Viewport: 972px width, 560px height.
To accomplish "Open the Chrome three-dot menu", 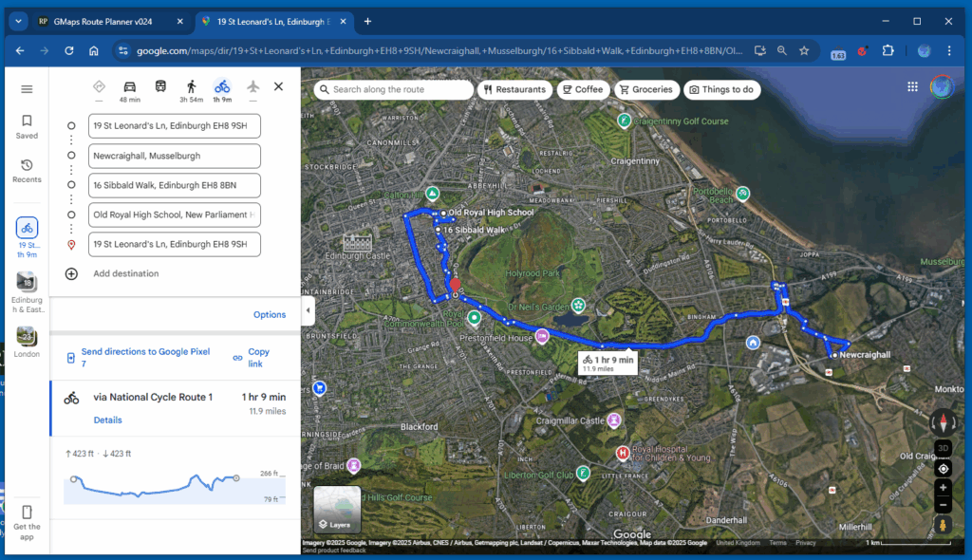I will [949, 51].
